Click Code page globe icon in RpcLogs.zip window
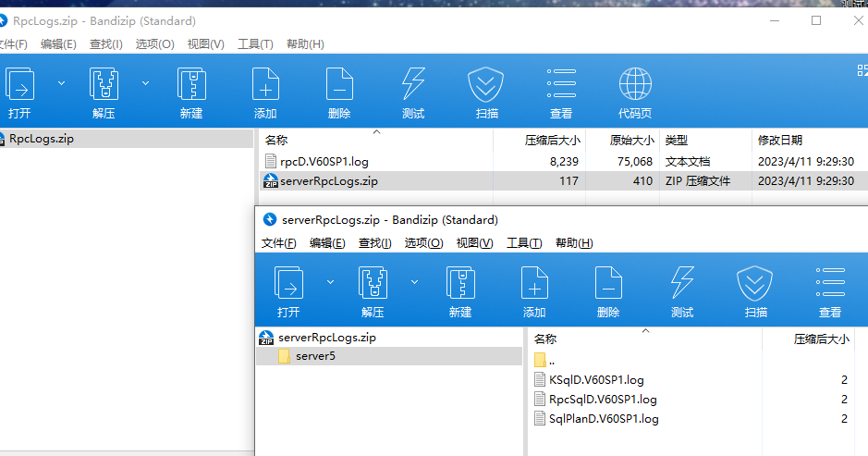Viewport: 868px width, 456px height. coord(635,84)
